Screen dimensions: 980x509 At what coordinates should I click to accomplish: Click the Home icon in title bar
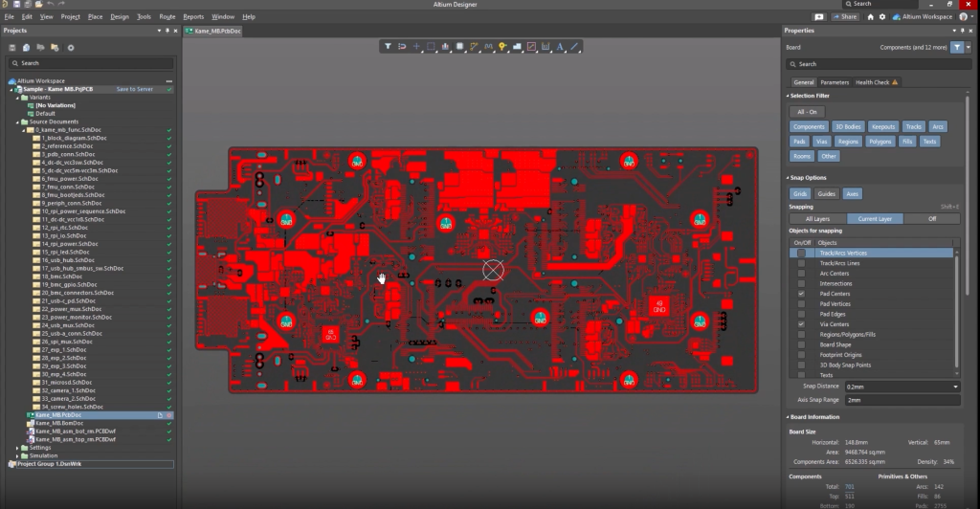[x=869, y=16]
